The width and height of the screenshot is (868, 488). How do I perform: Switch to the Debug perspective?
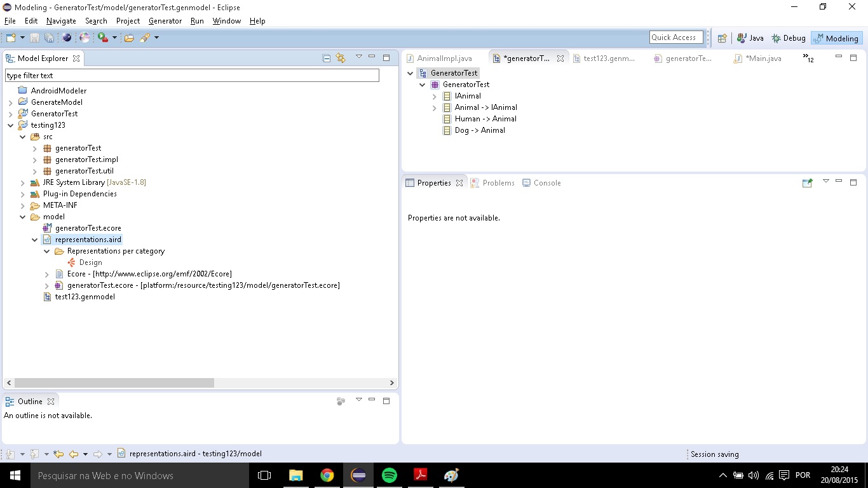pyautogui.click(x=788, y=38)
